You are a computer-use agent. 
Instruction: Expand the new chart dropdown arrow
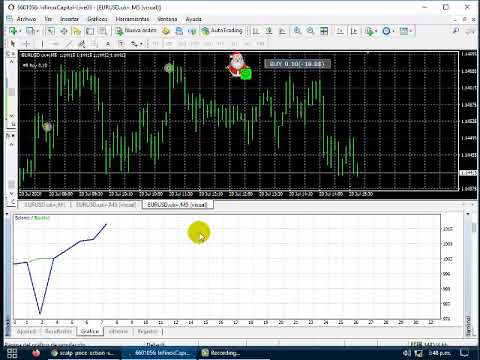[x=20, y=31]
